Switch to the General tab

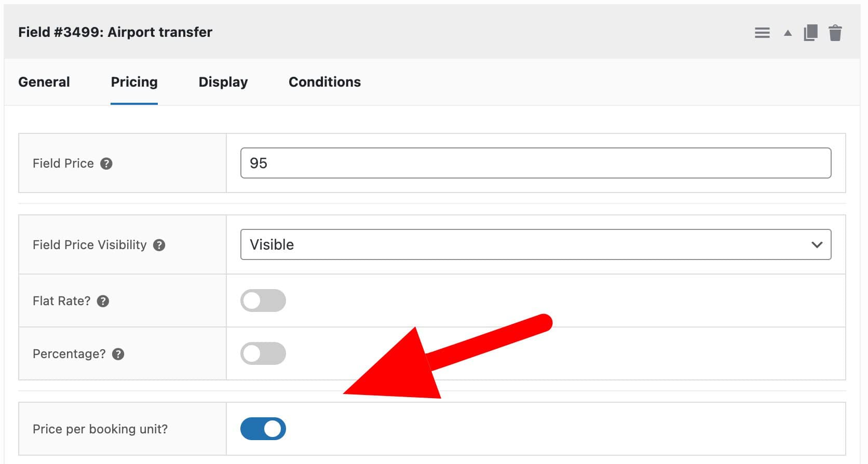click(x=44, y=81)
